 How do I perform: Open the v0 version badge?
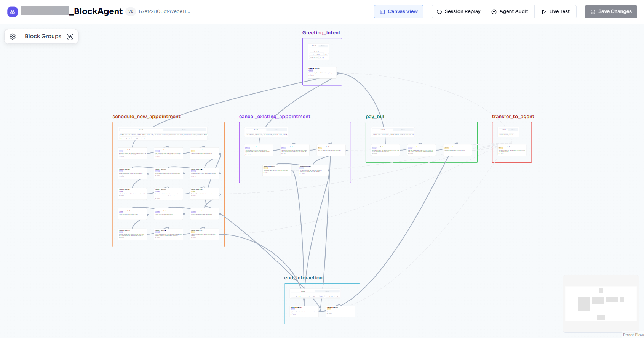[x=131, y=11]
